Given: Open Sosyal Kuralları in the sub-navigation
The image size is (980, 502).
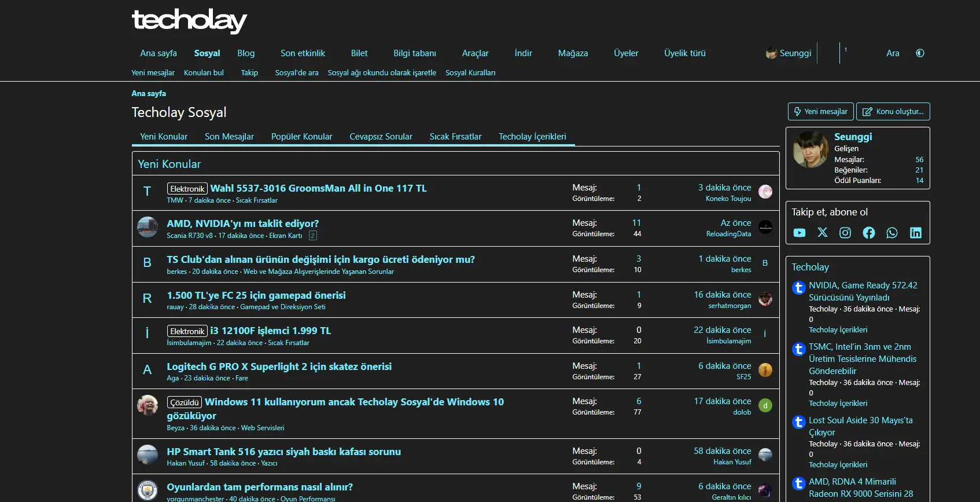Looking at the screenshot, I should 470,73.
